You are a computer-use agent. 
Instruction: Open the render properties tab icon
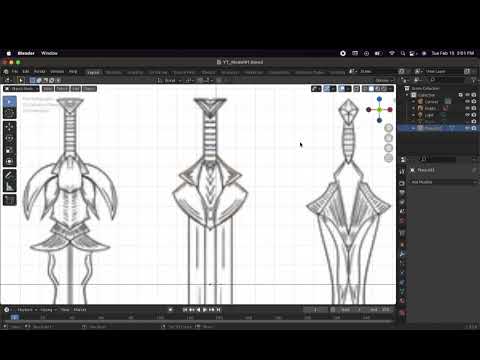point(403,184)
